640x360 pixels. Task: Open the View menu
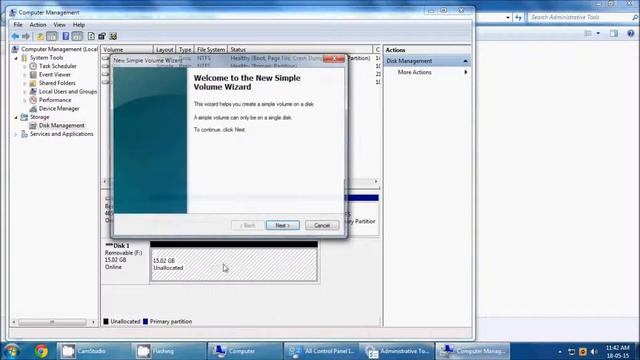(x=60, y=25)
